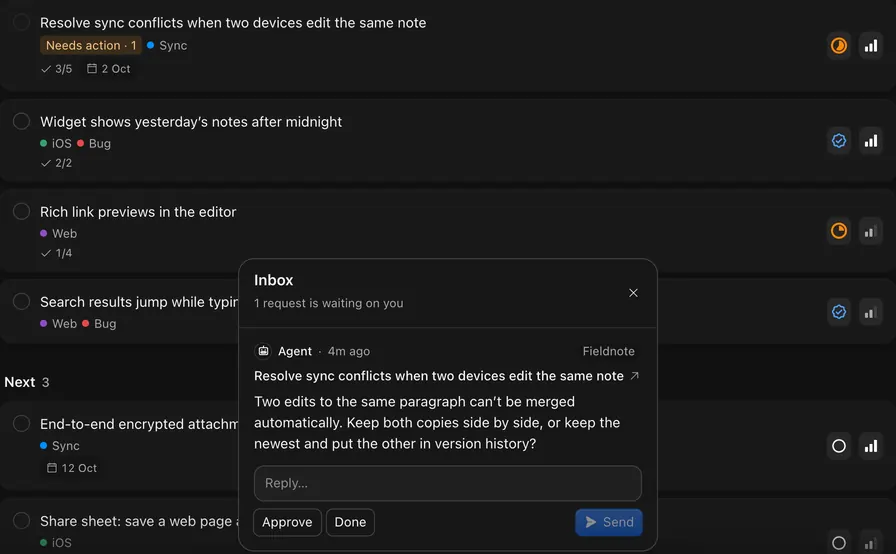
Task: Select the Sync label on End-to-end encrypted task
Action: click(x=60, y=445)
